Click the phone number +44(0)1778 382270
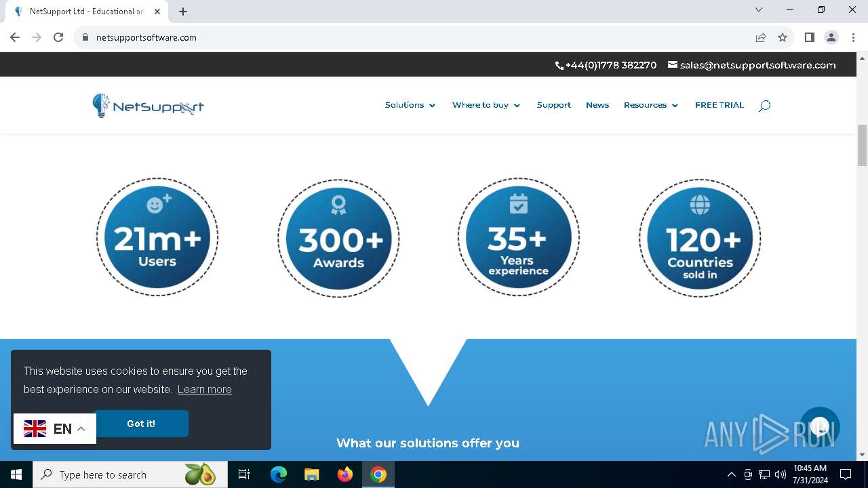Viewport: 868px width, 488px height. [606, 65]
